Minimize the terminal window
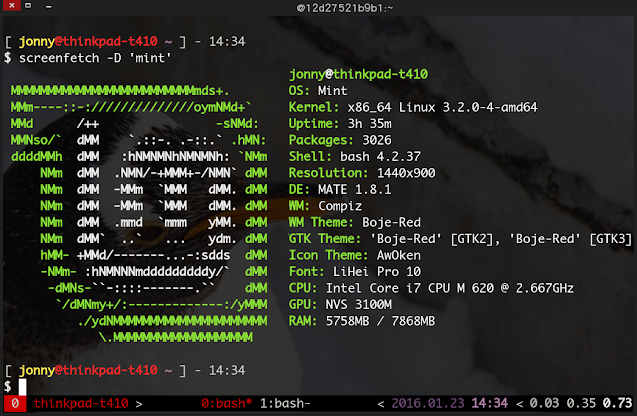The width and height of the screenshot is (637, 416). (x=49, y=6)
